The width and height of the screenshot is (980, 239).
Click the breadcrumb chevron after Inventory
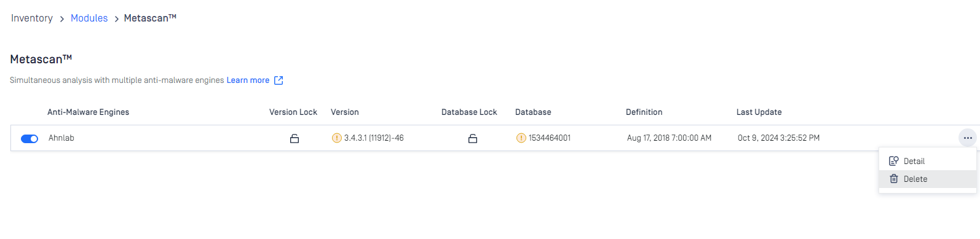pos(62,19)
